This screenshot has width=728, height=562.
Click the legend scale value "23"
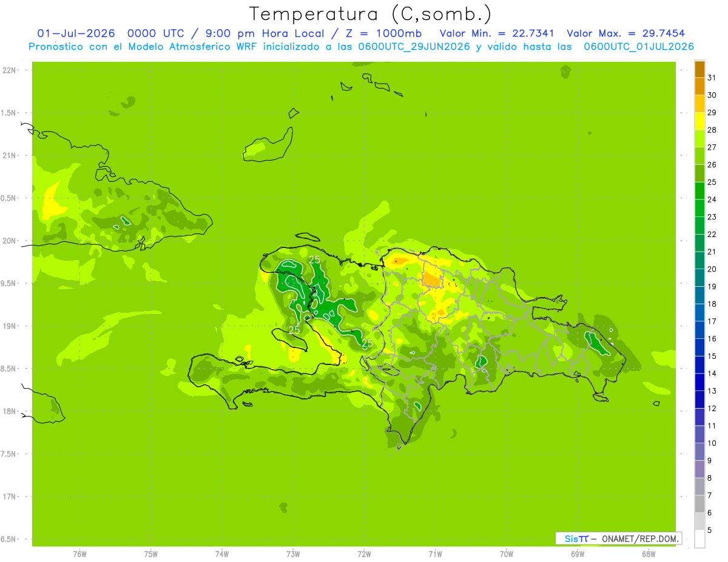(x=712, y=217)
